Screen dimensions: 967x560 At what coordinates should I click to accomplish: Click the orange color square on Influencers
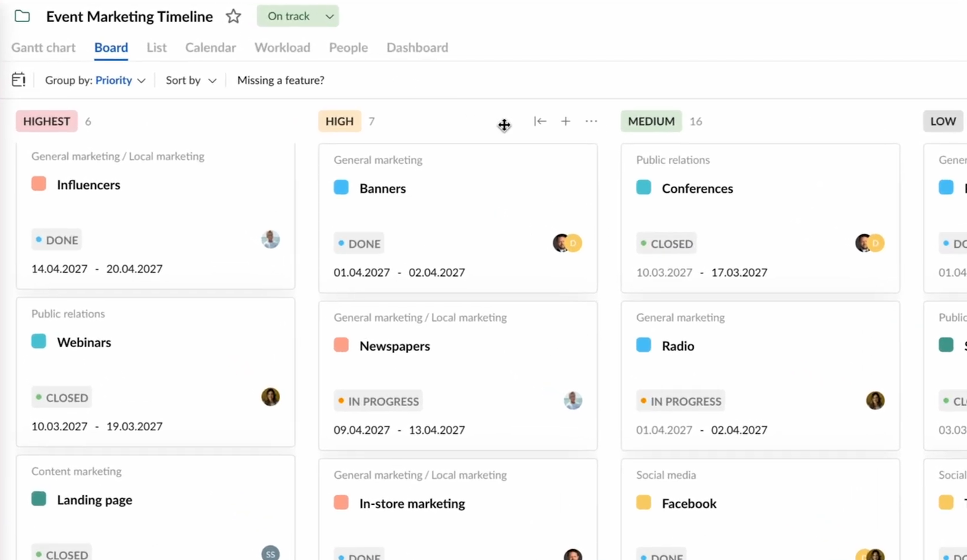point(39,184)
